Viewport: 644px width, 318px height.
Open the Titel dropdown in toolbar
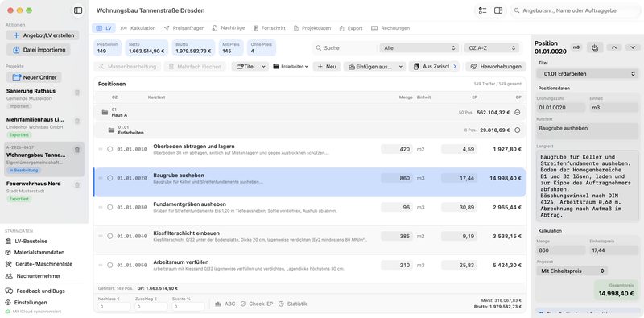[250, 66]
